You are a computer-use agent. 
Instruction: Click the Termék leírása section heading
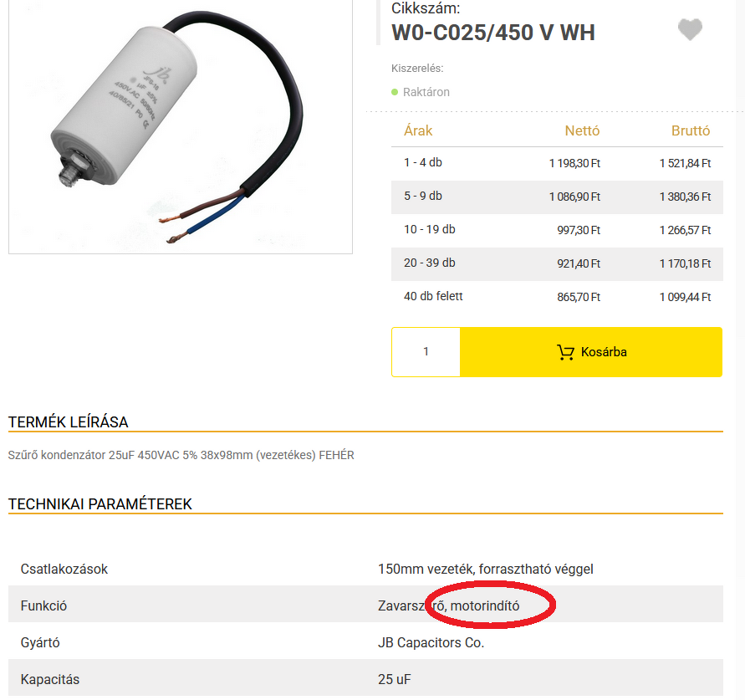coord(69,422)
